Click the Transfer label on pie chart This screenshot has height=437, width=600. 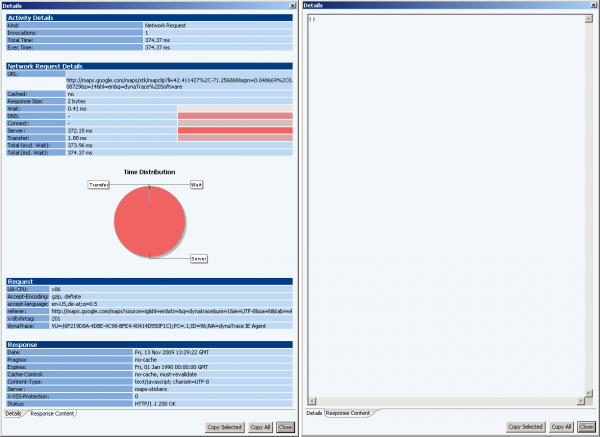click(99, 186)
